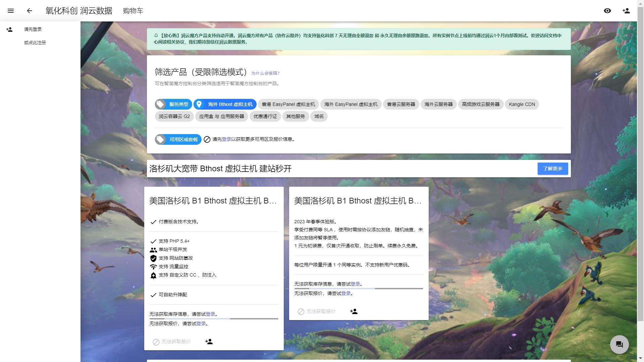Select 香港 EasyPanel 虚拟主机 filter chip
The width and height of the screenshot is (644, 362).
coord(288,104)
